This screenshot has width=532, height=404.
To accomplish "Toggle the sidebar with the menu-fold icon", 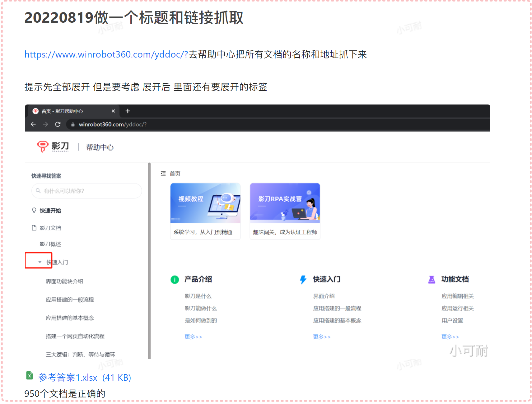I will tap(163, 174).
